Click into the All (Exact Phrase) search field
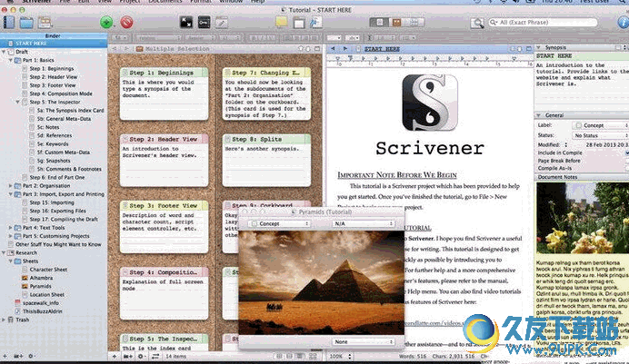The width and height of the screenshot is (629, 364). 544,23
